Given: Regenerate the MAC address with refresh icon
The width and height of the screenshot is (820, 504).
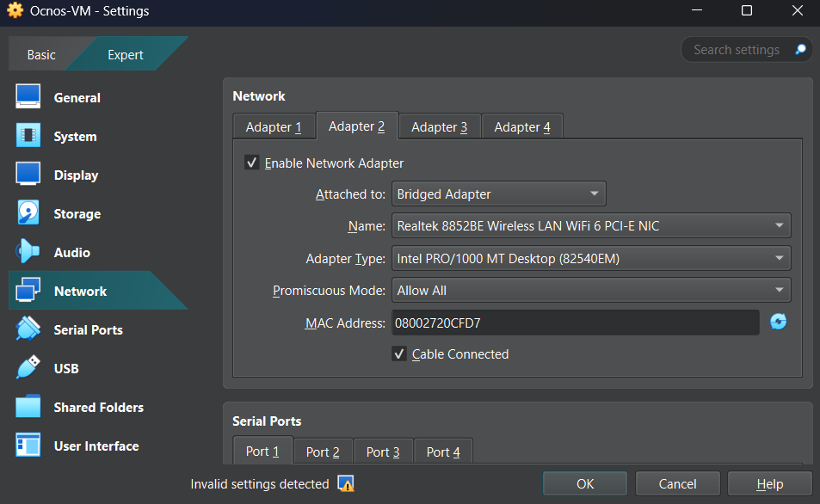Looking at the screenshot, I should (x=778, y=321).
